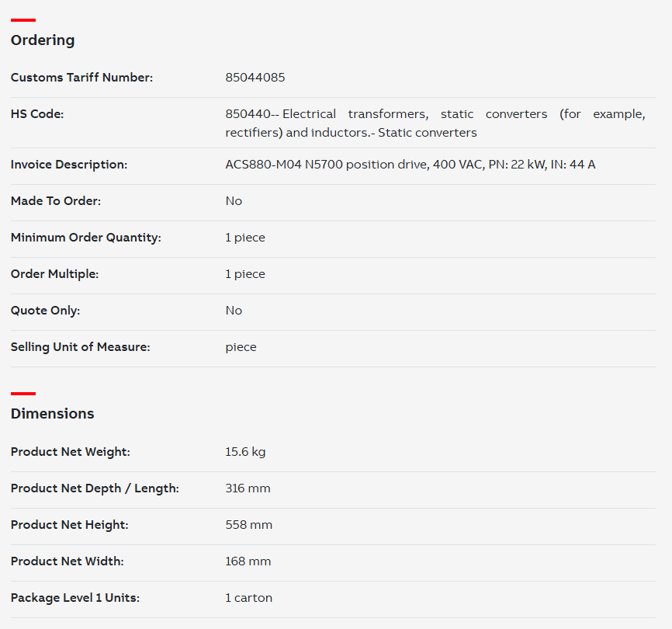The height and width of the screenshot is (629, 672).
Task: Click the 'Invoice Description:' label
Action: tap(69, 164)
